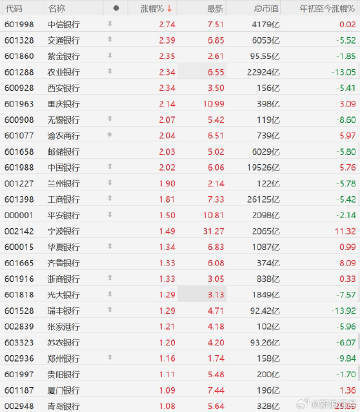Open the 宁波银行 stock name

pos(64,231)
